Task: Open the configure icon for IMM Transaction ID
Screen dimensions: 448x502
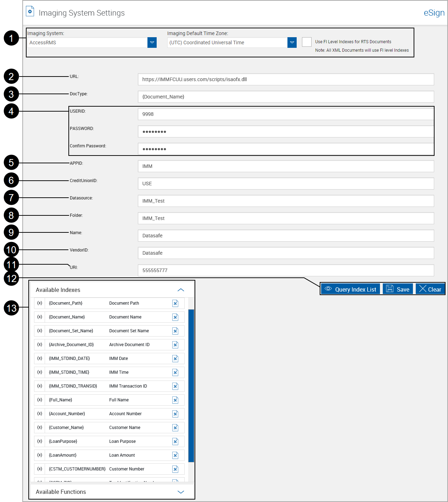Action: [175, 386]
